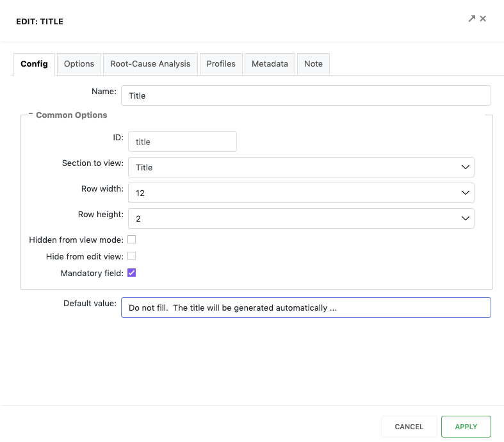Apply the field changes
The image size is (504, 442).
(x=466, y=427)
